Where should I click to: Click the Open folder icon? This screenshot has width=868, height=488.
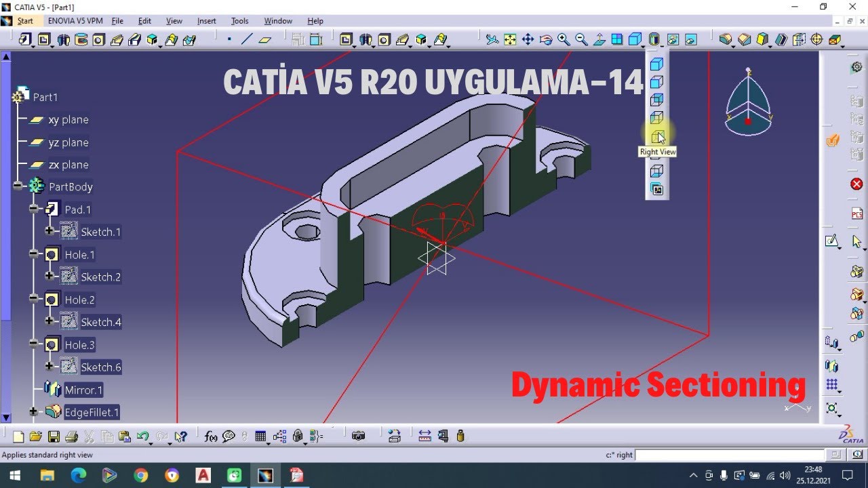pyautogui.click(x=36, y=436)
